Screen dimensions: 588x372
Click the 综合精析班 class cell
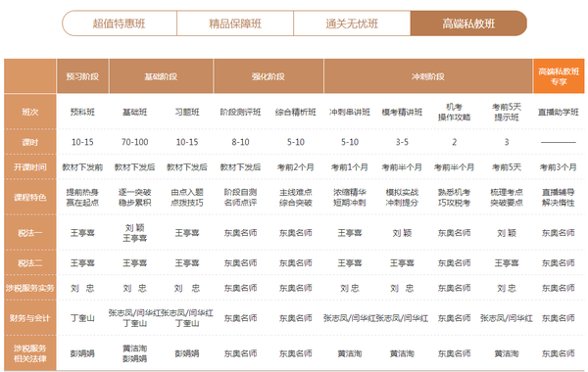[x=296, y=112]
